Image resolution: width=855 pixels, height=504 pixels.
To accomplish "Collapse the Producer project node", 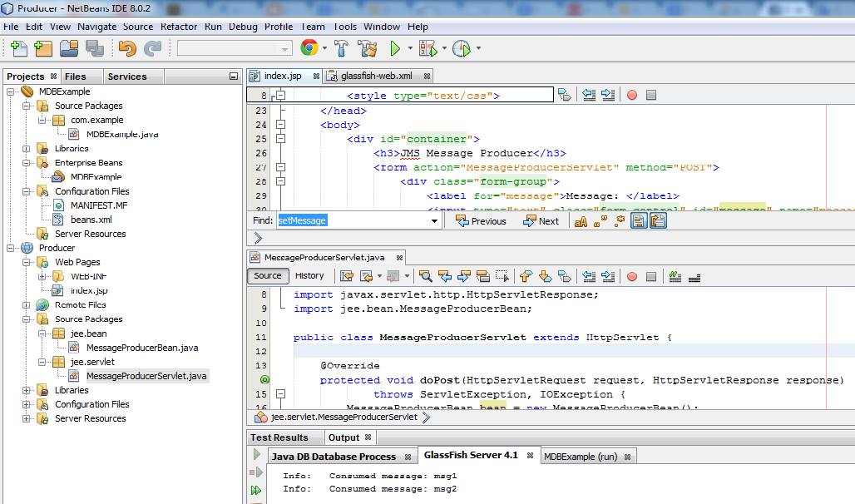I will [x=10, y=248].
